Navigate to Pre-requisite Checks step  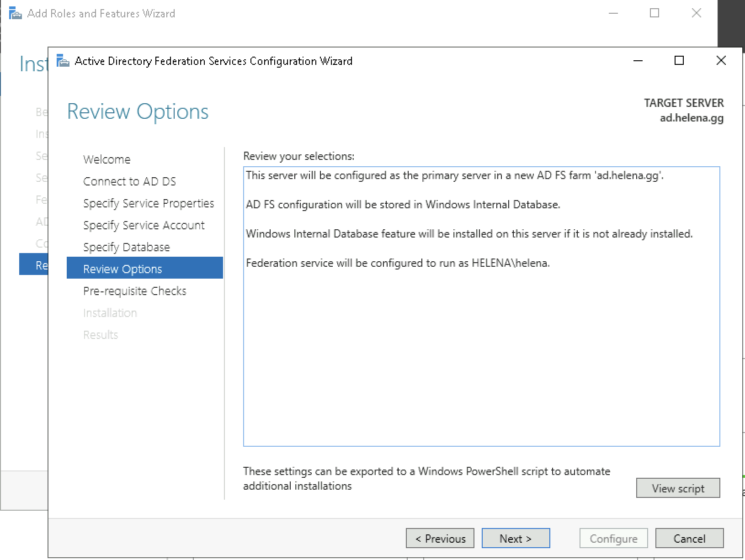pyautogui.click(x=134, y=291)
